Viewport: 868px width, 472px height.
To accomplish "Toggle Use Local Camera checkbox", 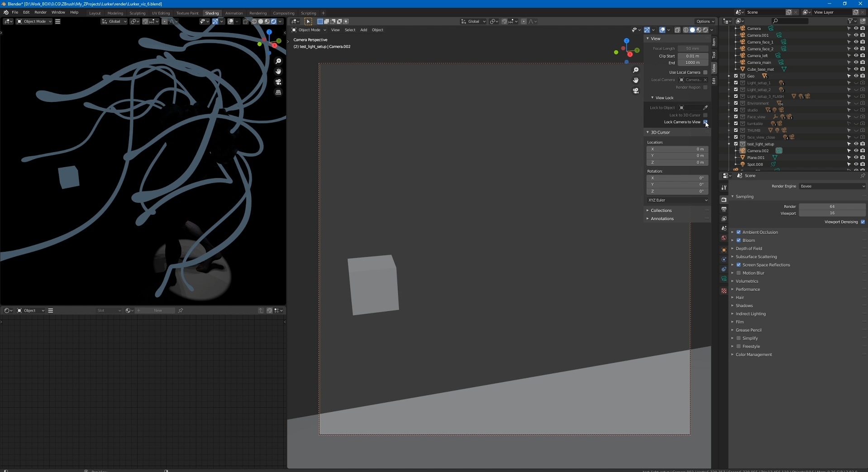I will pyautogui.click(x=705, y=72).
